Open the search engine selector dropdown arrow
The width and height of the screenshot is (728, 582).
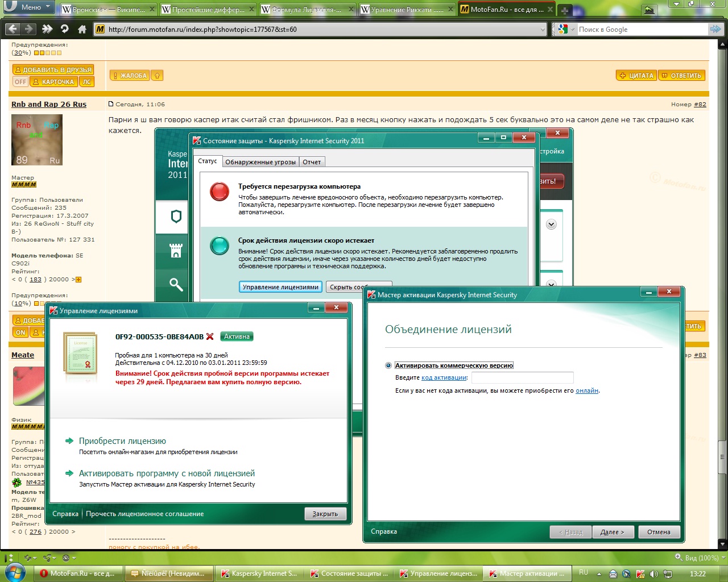[572, 30]
